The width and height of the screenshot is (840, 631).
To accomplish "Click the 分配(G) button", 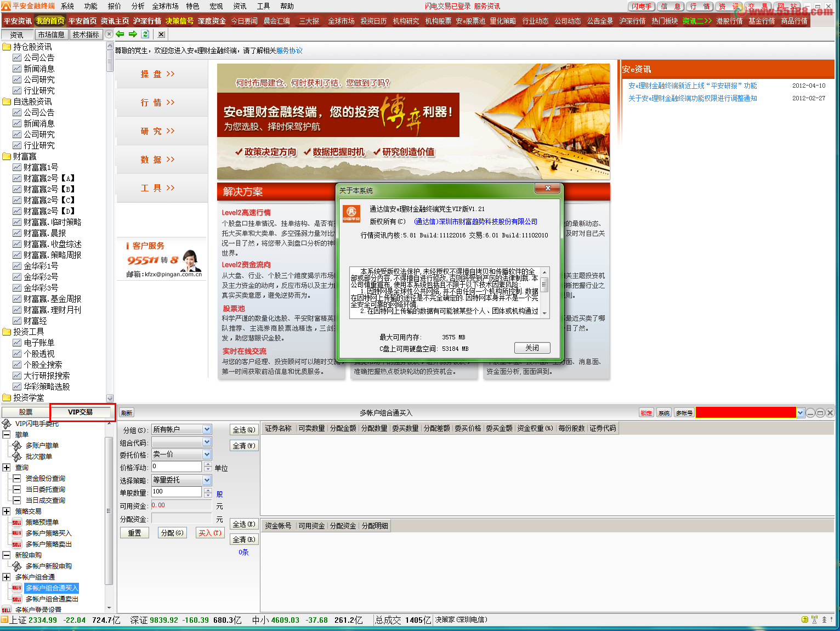I will [x=172, y=533].
